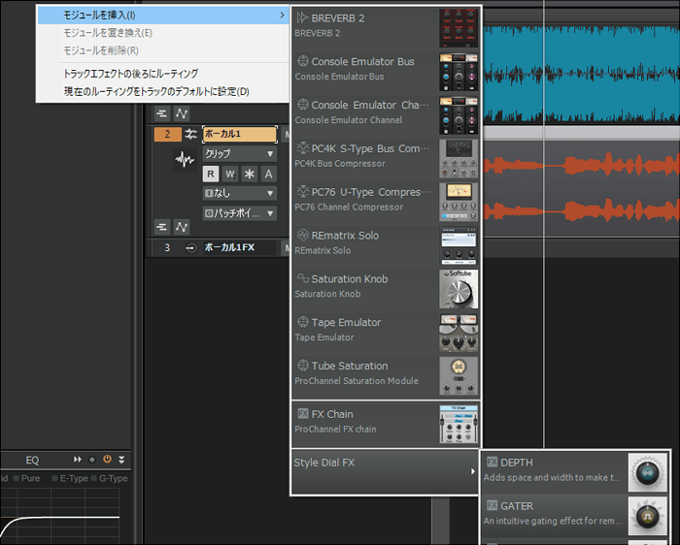Insert the Tube Saturation module
Viewport: 680px width, 545px height.
click(x=386, y=375)
